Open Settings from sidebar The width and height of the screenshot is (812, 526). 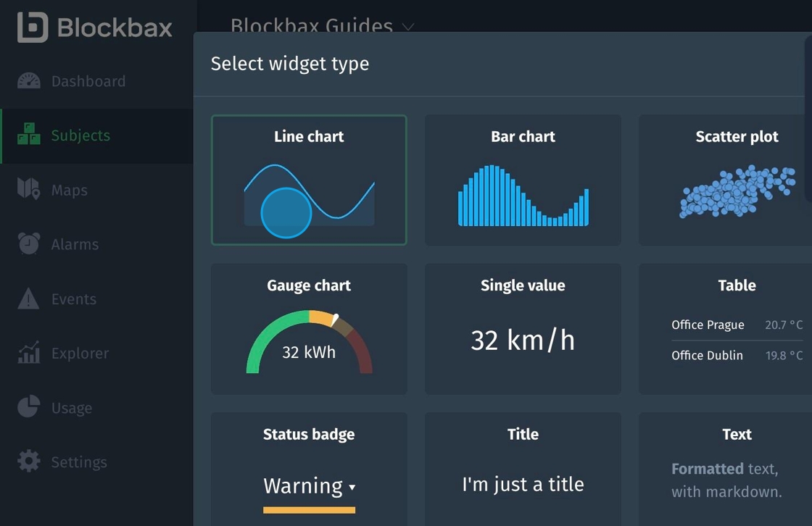coord(96,462)
